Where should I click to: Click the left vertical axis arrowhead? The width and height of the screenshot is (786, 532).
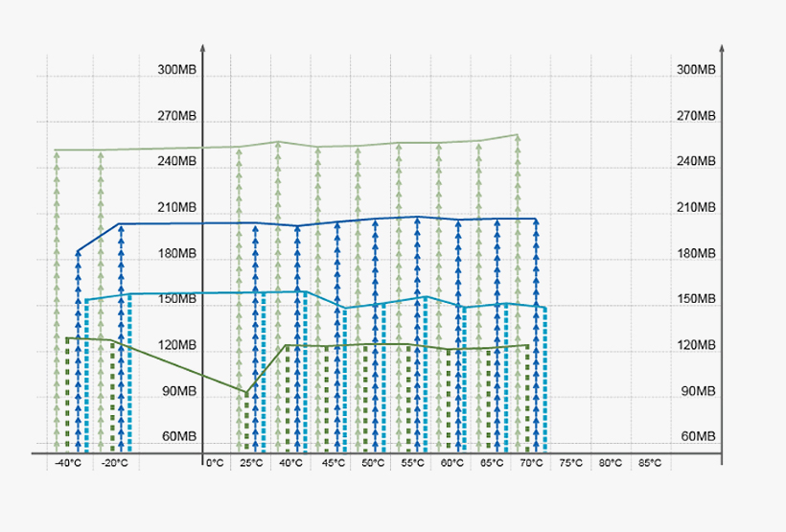click(202, 47)
